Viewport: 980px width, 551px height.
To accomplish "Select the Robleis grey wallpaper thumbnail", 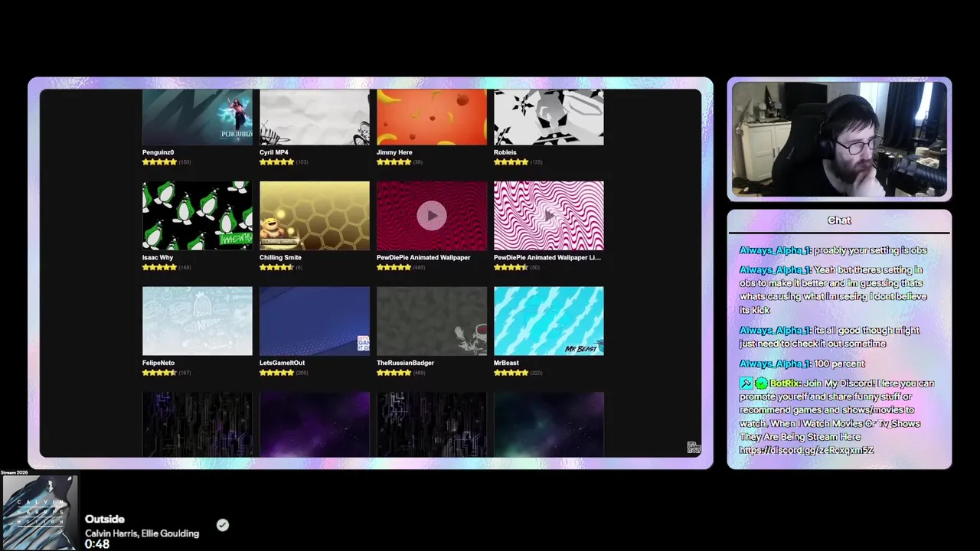I will [548, 117].
